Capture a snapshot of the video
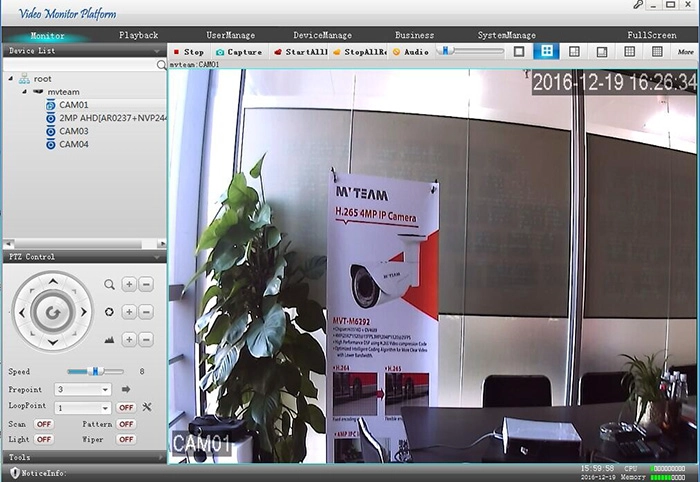This screenshot has height=482, width=700. click(239, 52)
